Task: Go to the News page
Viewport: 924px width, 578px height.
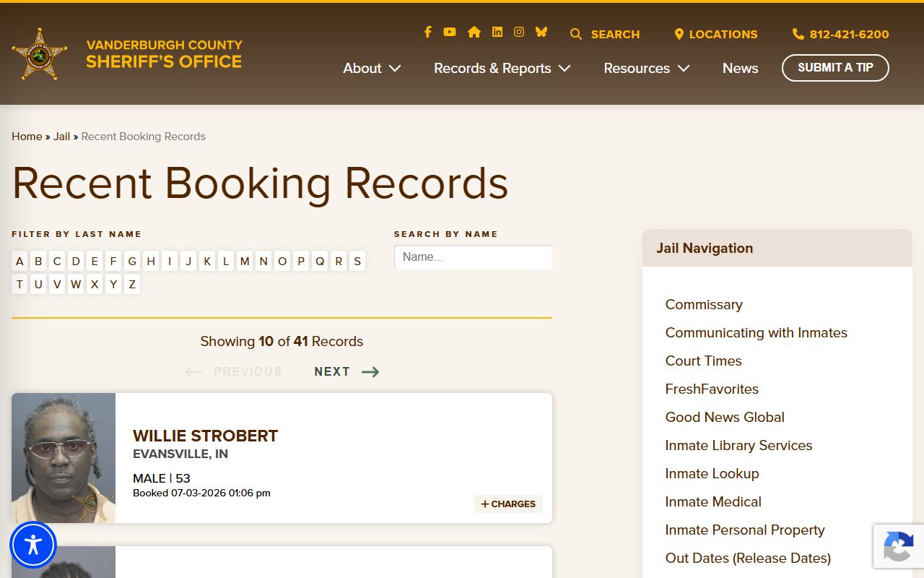Action: pyautogui.click(x=740, y=68)
